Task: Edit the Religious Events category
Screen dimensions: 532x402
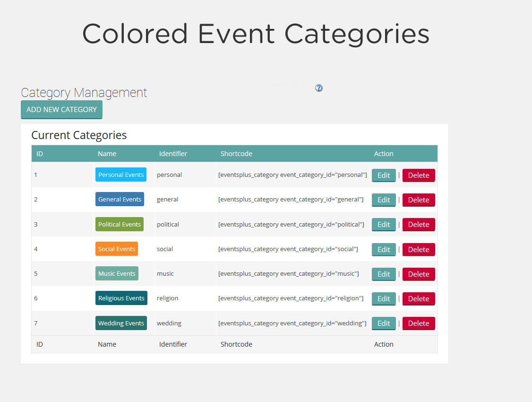Action: point(384,298)
